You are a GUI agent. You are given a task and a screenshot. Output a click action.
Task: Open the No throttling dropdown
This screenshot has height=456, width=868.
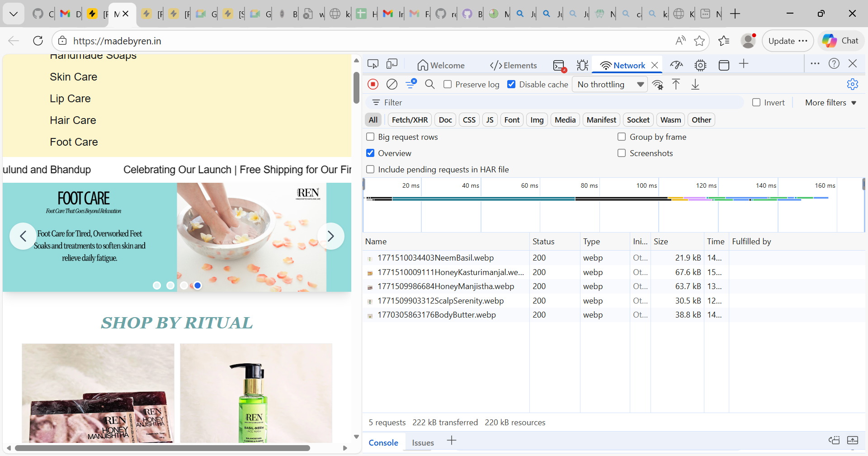pyautogui.click(x=610, y=85)
